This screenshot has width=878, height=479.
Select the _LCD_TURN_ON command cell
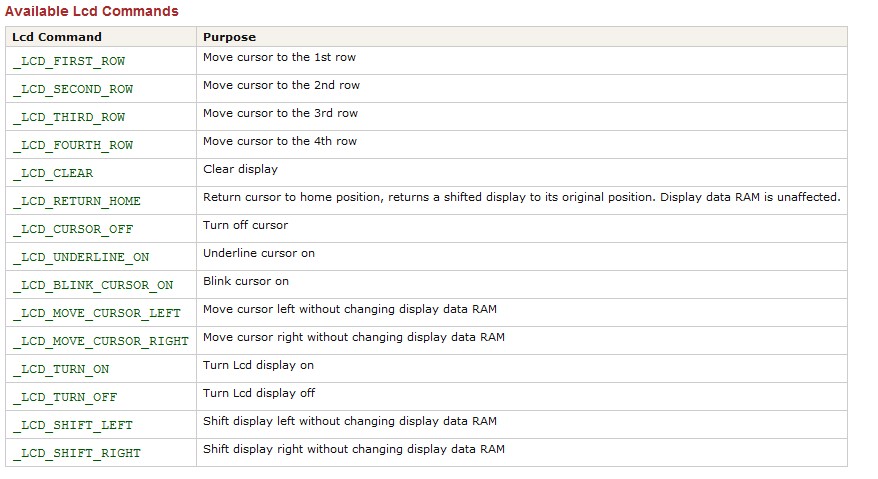tap(61, 369)
